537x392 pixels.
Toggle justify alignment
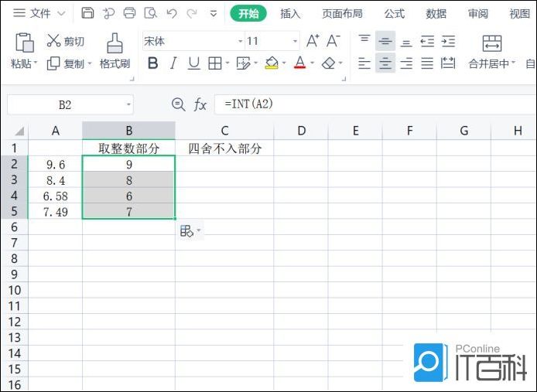427,63
